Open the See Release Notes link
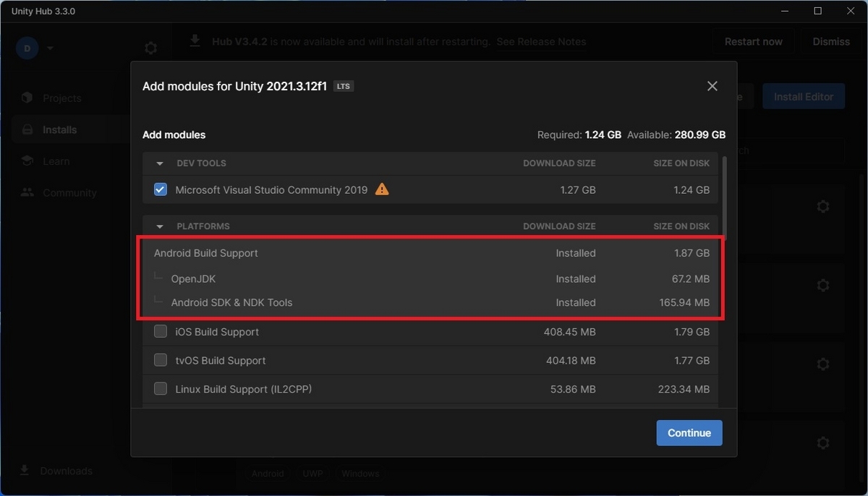The height and width of the screenshot is (496, 868). click(x=541, y=42)
